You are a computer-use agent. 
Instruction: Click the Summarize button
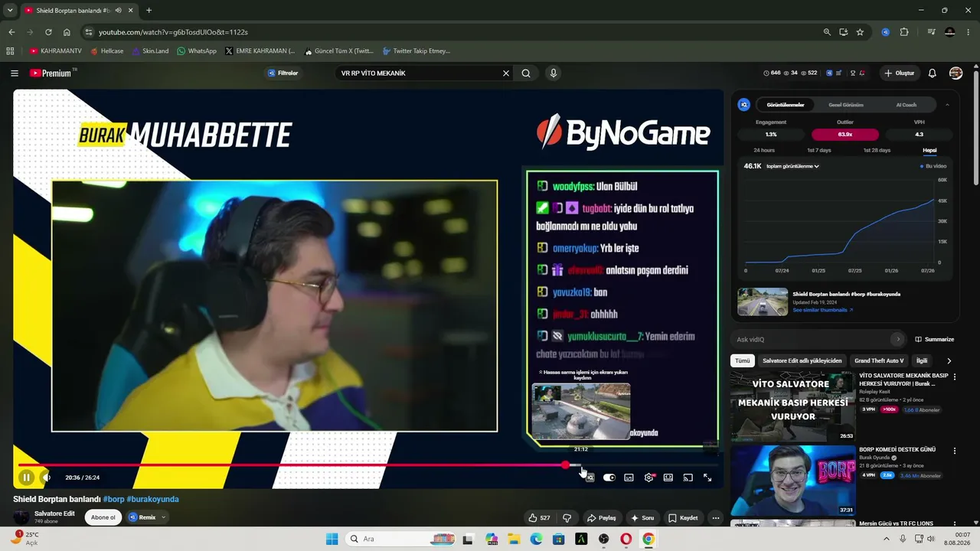(x=934, y=339)
